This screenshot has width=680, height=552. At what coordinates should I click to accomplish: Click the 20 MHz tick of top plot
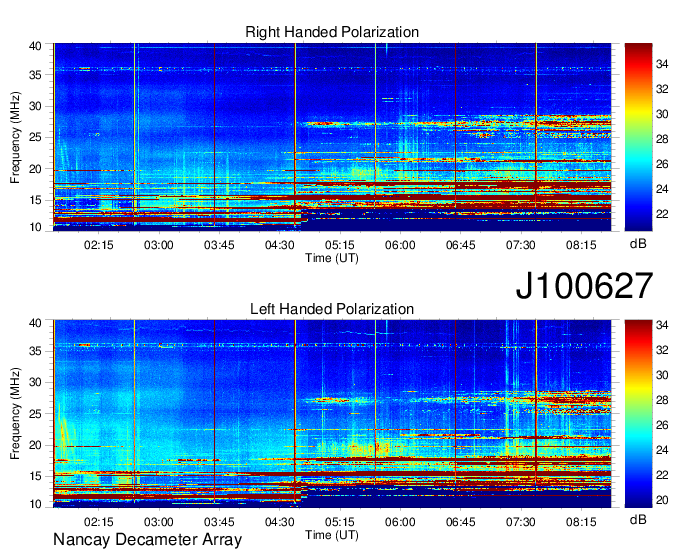click(35, 169)
